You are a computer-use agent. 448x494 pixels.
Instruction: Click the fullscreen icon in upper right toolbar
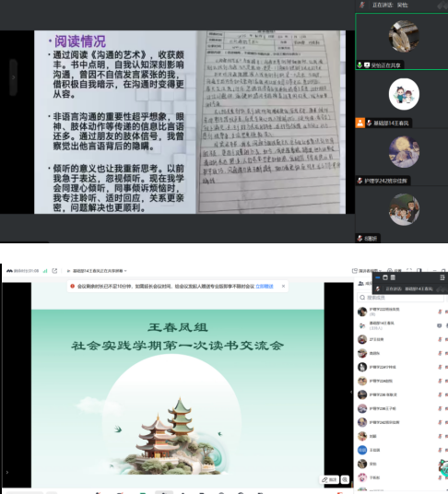[409, 271]
